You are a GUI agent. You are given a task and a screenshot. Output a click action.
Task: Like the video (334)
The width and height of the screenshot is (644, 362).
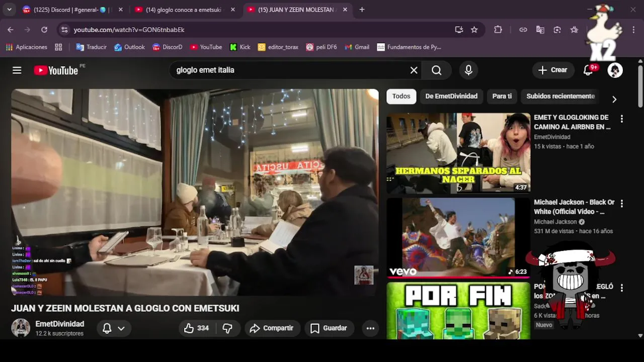tap(196, 328)
